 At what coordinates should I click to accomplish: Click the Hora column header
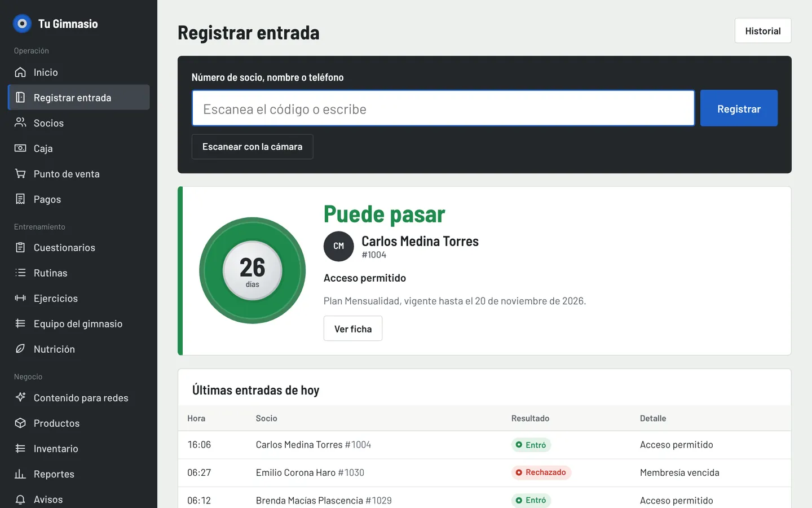coord(196,418)
